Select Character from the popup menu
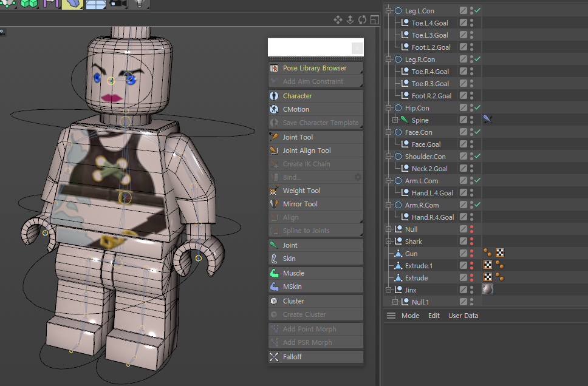This screenshot has height=386, width=588. coord(315,96)
